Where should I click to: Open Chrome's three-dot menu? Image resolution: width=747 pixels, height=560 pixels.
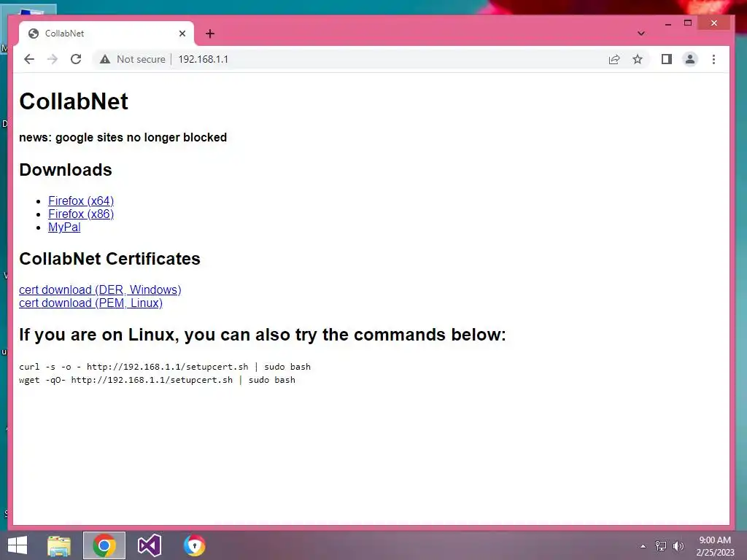pos(713,59)
